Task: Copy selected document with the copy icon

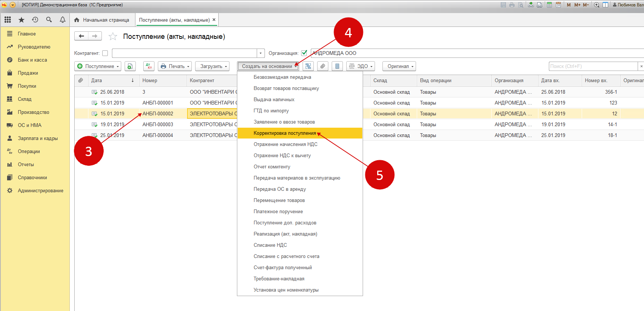Action: [130, 66]
